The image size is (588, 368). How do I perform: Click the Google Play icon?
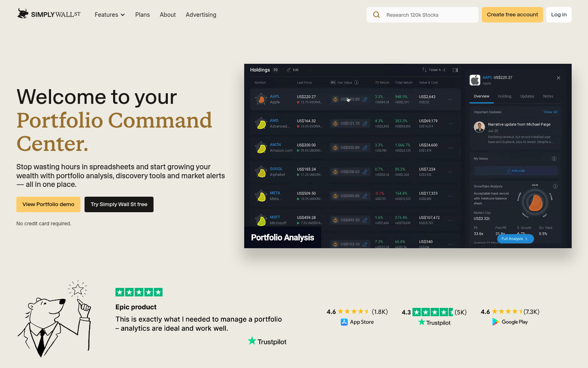(x=496, y=322)
